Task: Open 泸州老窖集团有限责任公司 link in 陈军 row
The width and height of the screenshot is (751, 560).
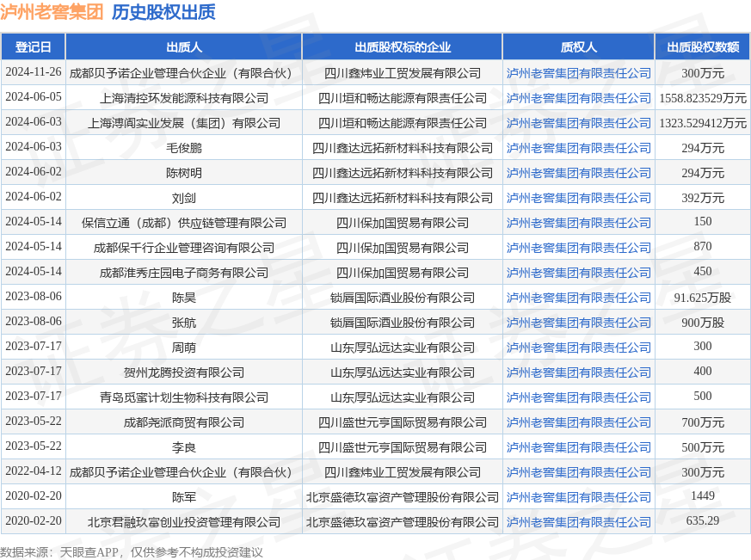Action: (579, 497)
